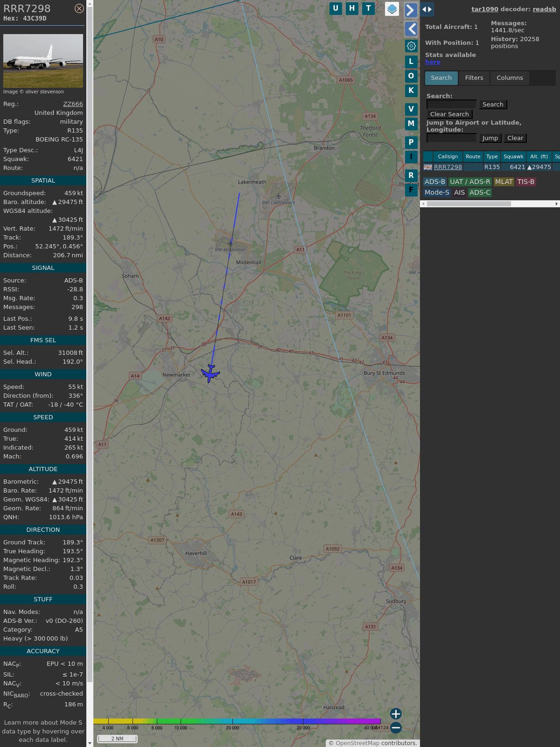Click the UK flag in table row
This screenshot has height=747, width=560.
428,167
